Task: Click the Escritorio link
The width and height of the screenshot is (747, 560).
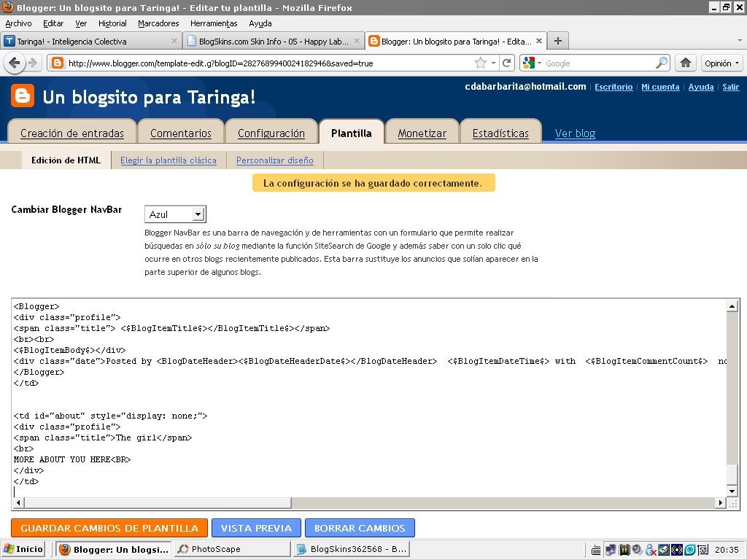Action: click(614, 87)
